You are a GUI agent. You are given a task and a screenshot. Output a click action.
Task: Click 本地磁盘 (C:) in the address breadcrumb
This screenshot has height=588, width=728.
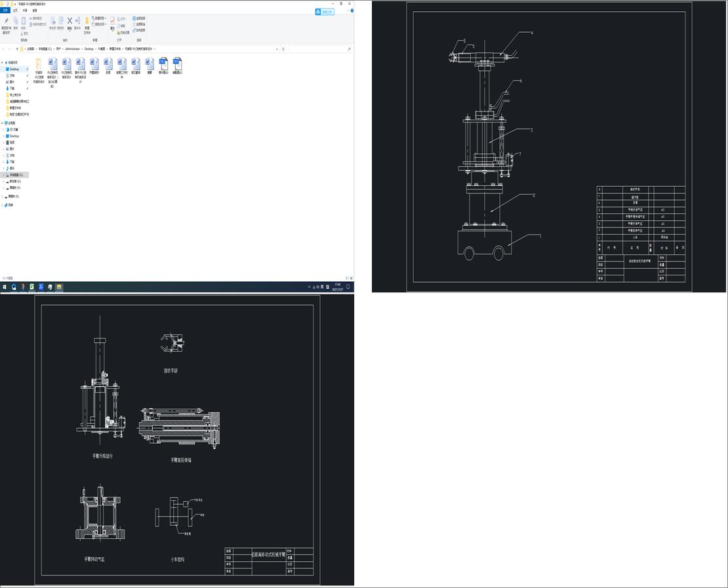(45, 49)
